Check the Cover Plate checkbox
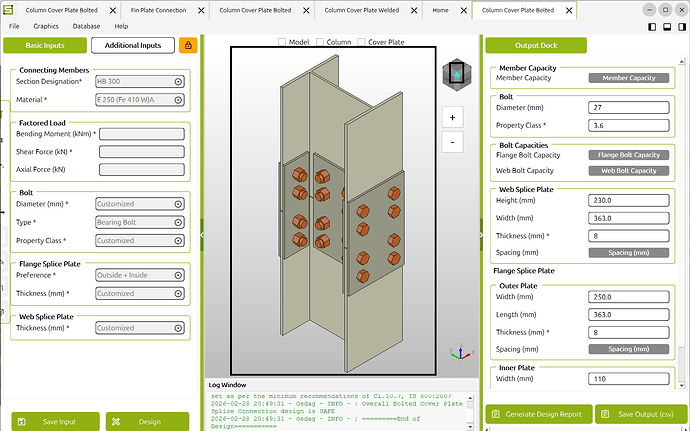This screenshot has height=431, width=690. [361, 43]
